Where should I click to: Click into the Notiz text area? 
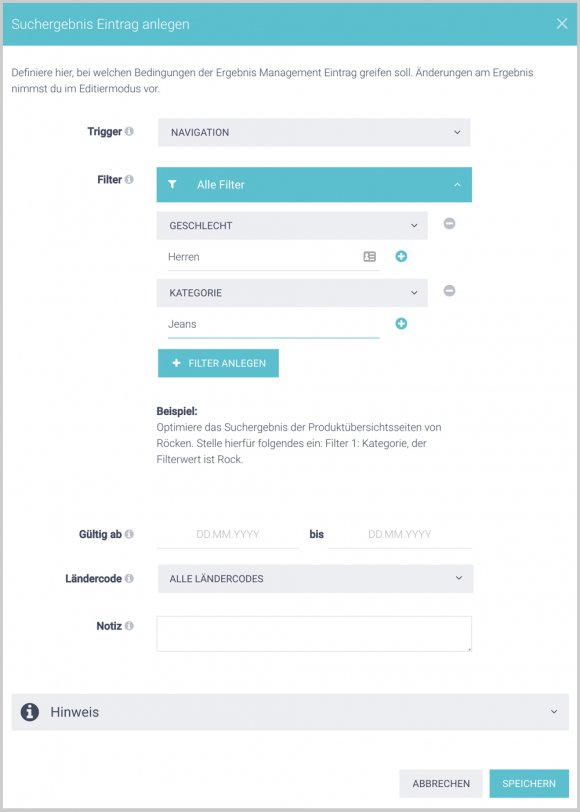314,634
